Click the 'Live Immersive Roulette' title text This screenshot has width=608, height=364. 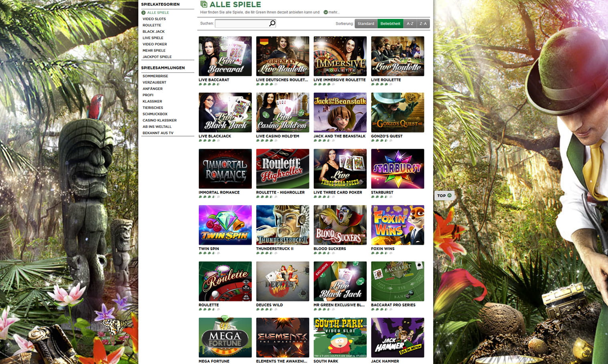point(339,80)
